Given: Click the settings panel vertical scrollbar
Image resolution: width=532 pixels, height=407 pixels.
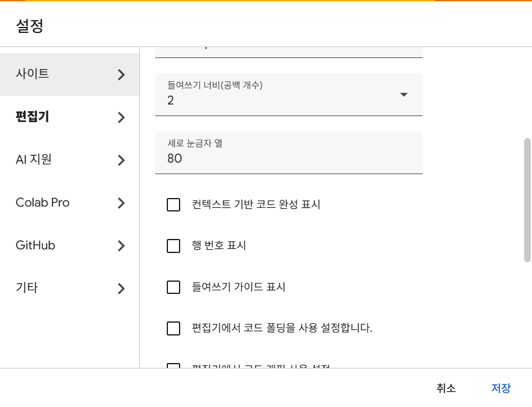Looking at the screenshot, I should pos(527,200).
